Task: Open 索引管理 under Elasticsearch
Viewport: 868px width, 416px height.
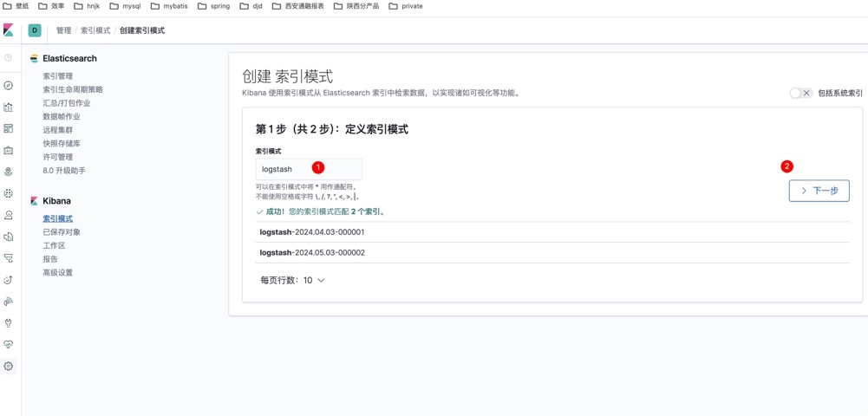Action: pos(58,76)
